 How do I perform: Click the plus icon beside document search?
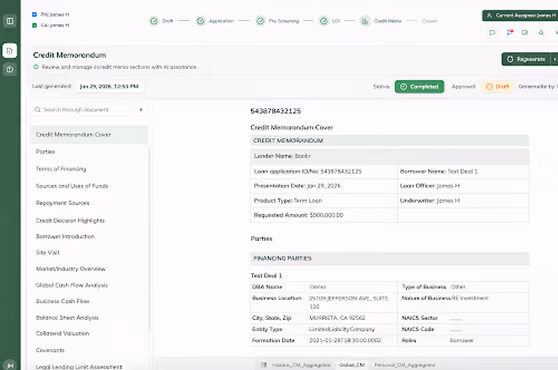(141, 110)
